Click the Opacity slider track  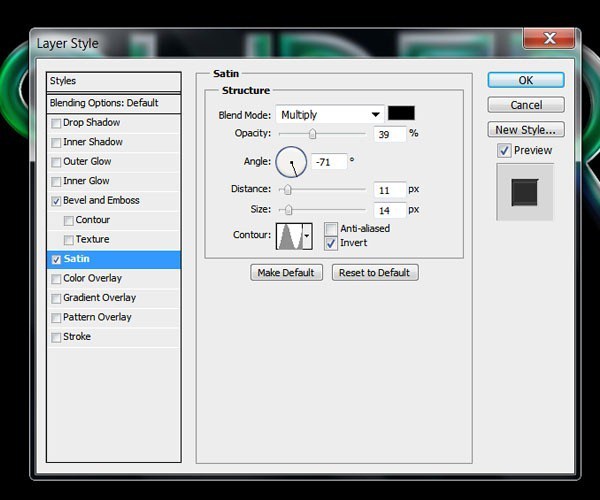point(325,133)
